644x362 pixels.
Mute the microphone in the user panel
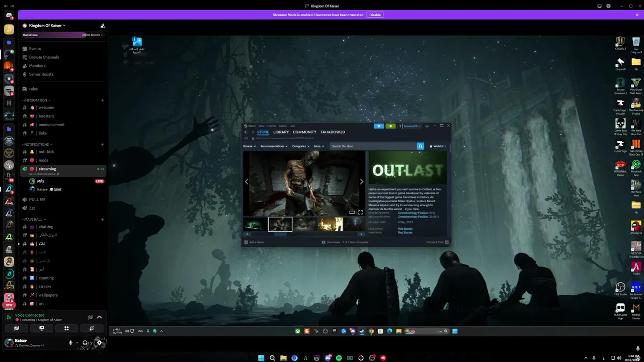70,343
